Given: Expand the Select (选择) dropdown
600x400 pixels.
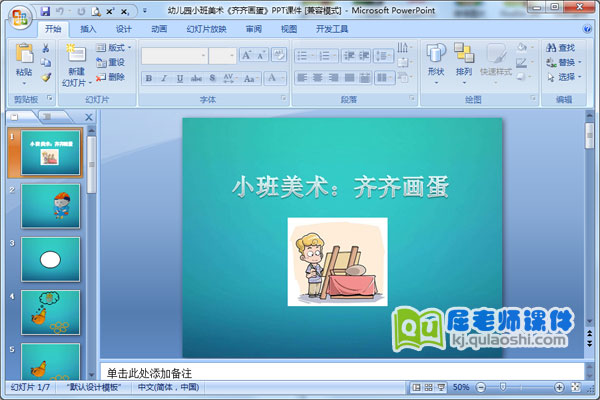Looking at the screenshot, I should 564,77.
